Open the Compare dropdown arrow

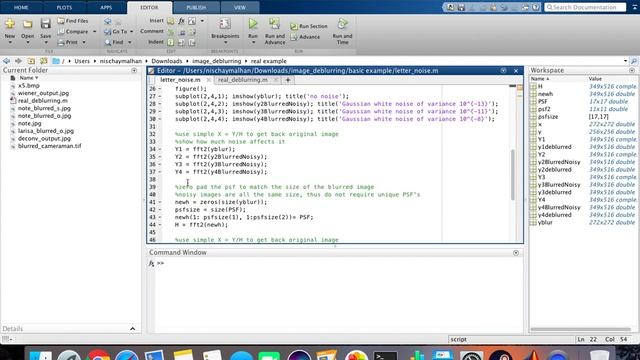point(95,31)
